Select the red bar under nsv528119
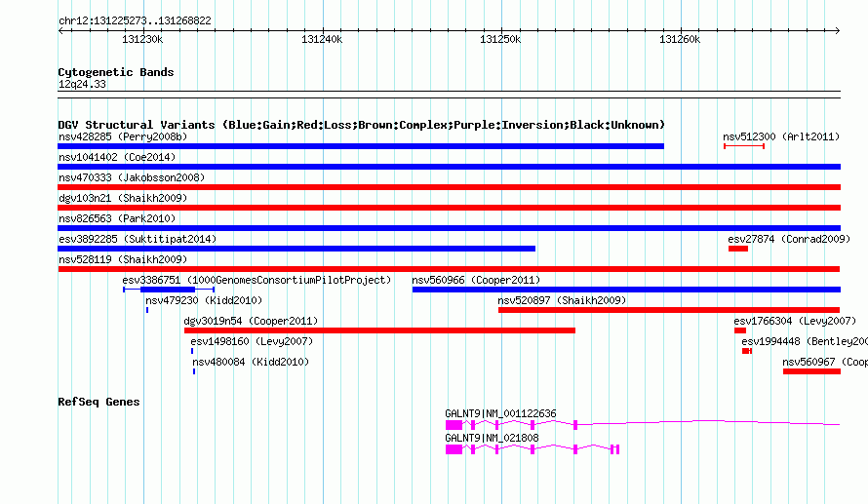The width and height of the screenshot is (868, 504). point(449,269)
